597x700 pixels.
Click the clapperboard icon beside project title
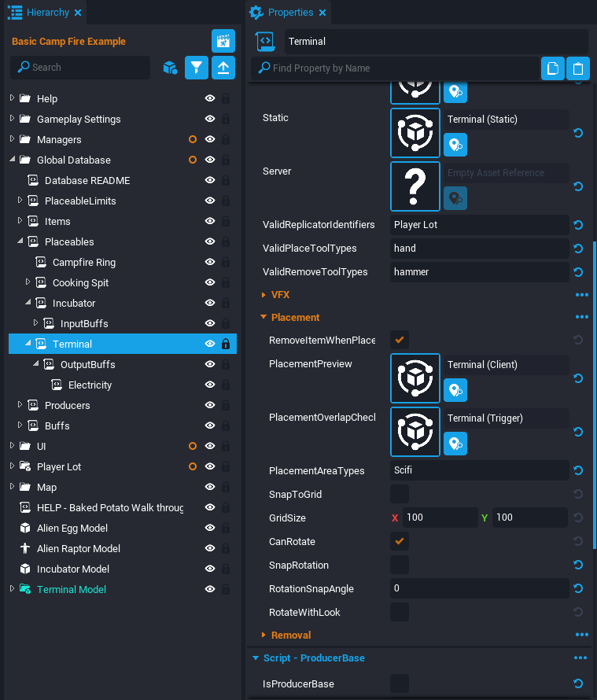click(223, 42)
